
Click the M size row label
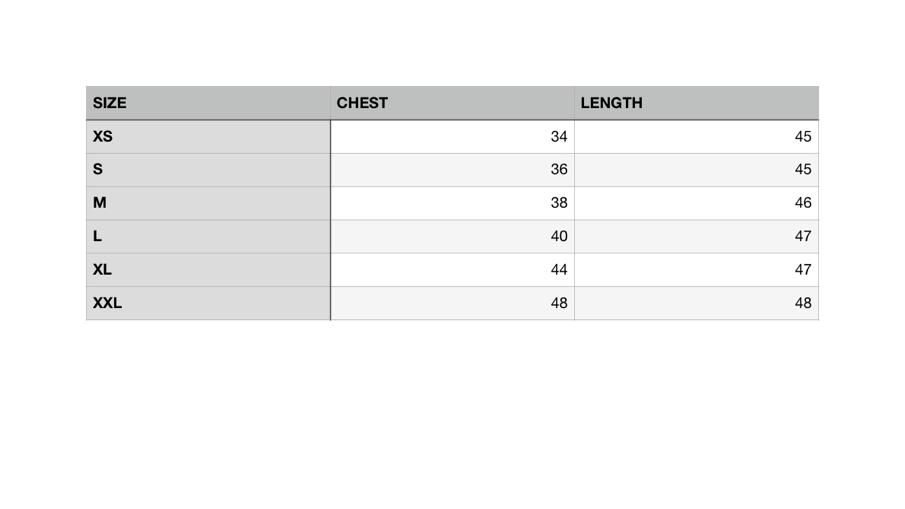tap(208, 203)
